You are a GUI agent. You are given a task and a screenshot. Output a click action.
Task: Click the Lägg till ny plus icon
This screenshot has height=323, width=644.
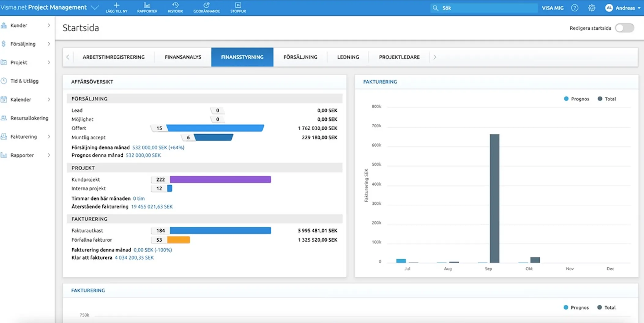point(116,5)
